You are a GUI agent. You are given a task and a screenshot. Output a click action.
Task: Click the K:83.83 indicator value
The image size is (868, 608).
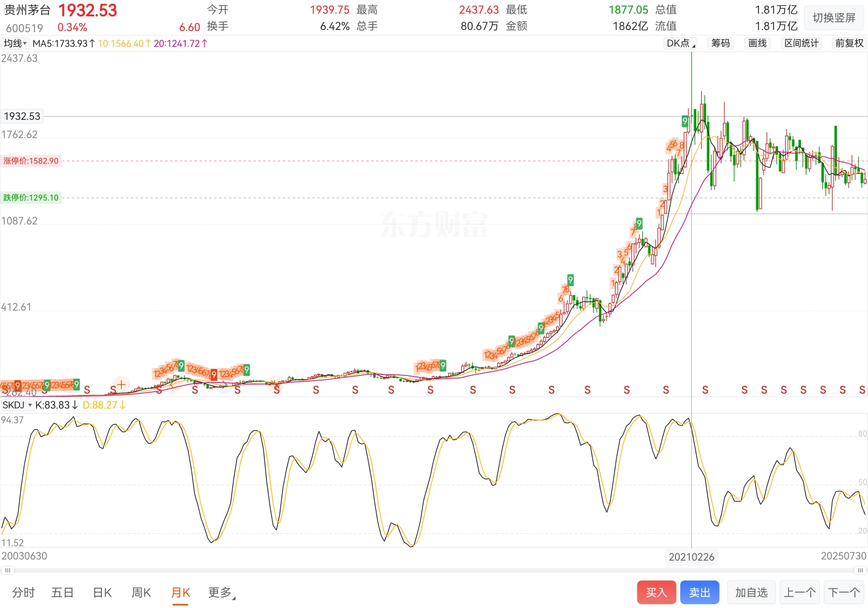click(x=57, y=405)
